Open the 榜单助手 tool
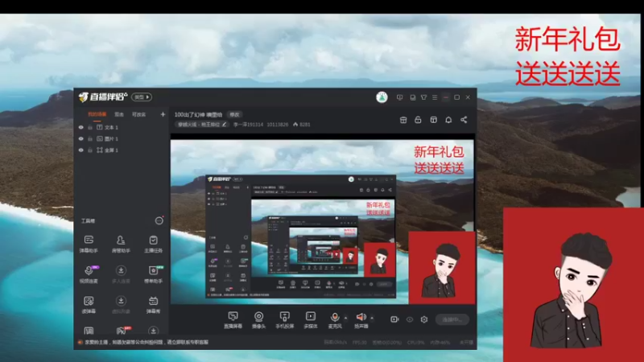 click(153, 274)
